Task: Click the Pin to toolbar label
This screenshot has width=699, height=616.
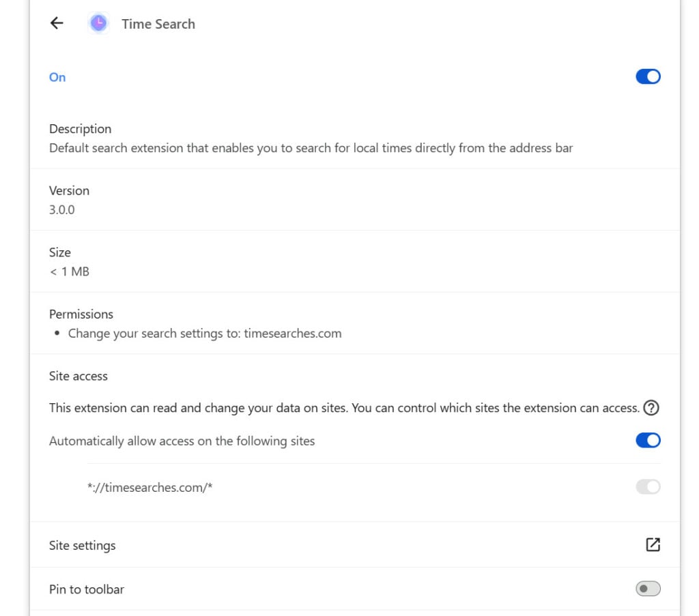Action: click(87, 589)
